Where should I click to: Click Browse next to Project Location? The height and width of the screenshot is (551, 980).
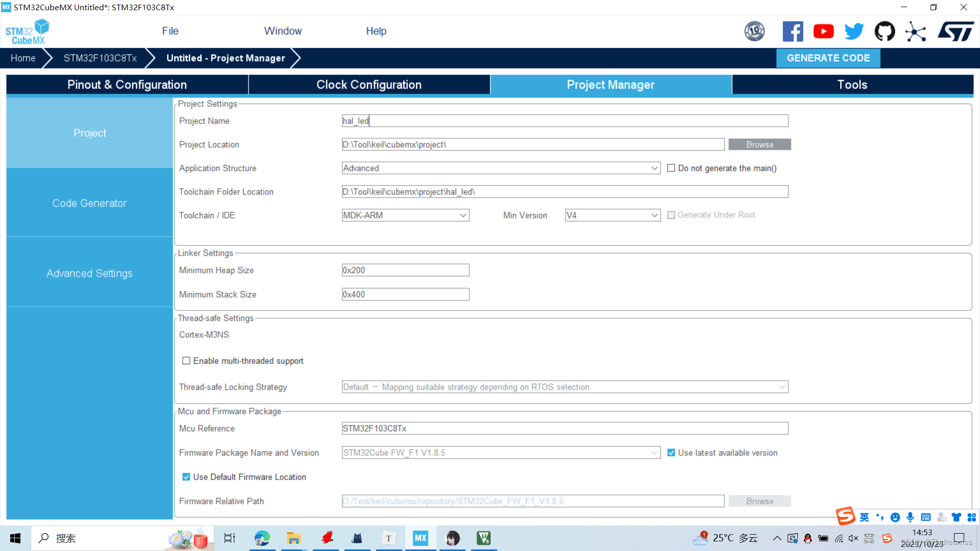(759, 144)
